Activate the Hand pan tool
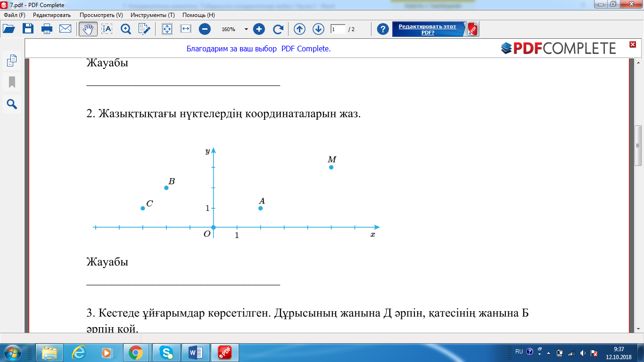This screenshot has width=644, height=362. pyautogui.click(x=88, y=29)
